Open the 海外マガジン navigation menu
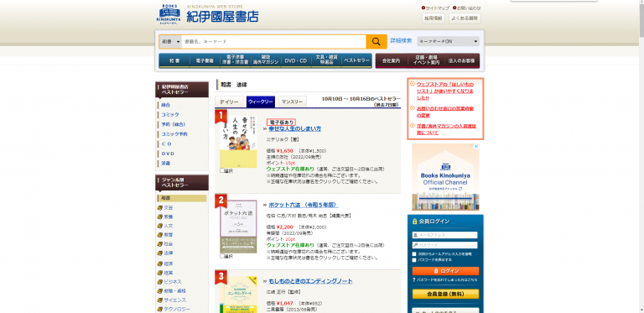The height and width of the screenshot is (313, 644). [265, 60]
